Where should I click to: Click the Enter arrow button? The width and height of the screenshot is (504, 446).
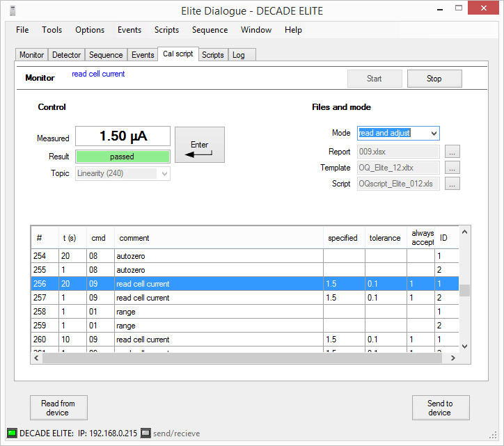[x=200, y=145]
